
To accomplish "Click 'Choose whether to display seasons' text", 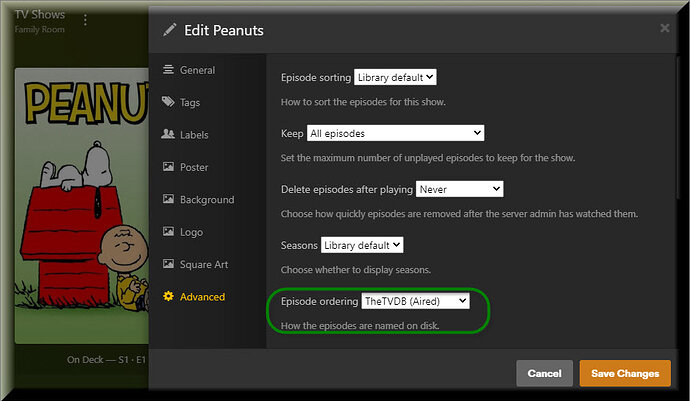I will click(356, 270).
